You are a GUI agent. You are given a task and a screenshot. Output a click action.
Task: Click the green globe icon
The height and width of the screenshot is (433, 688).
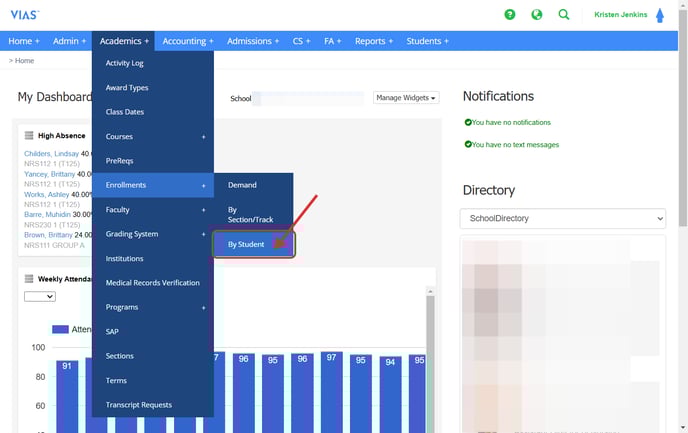coord(537,15)
